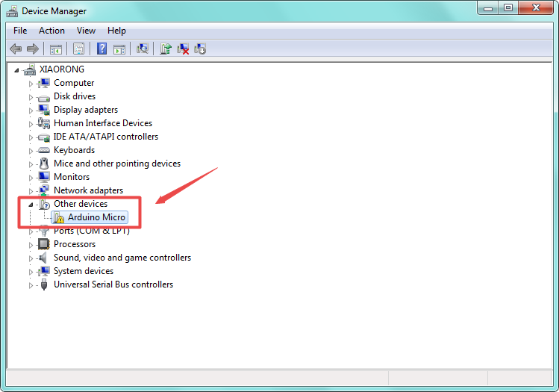559x392 pixels.
Task: Click Arduino Micro warning icon
Action: (x=59, y=217)
